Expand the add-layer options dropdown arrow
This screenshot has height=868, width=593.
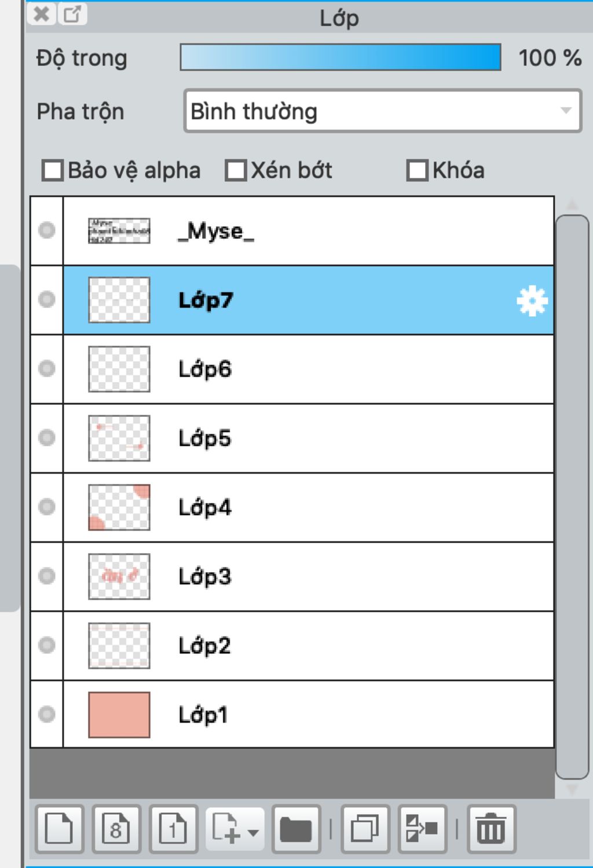point(252,833)
